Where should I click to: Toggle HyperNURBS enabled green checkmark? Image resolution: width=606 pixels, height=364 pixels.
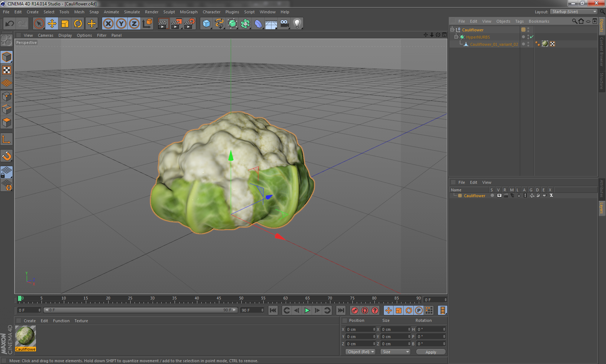(532, 37)
